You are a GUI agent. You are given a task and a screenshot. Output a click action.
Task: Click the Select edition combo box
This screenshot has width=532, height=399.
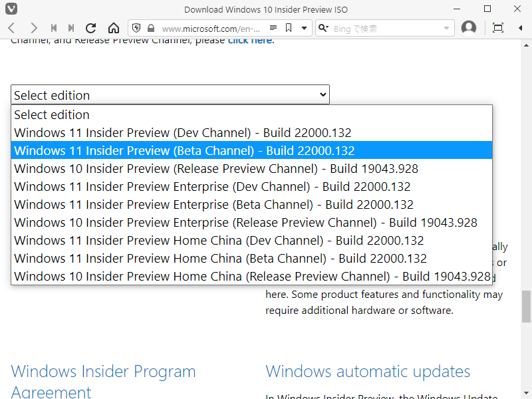170,94
